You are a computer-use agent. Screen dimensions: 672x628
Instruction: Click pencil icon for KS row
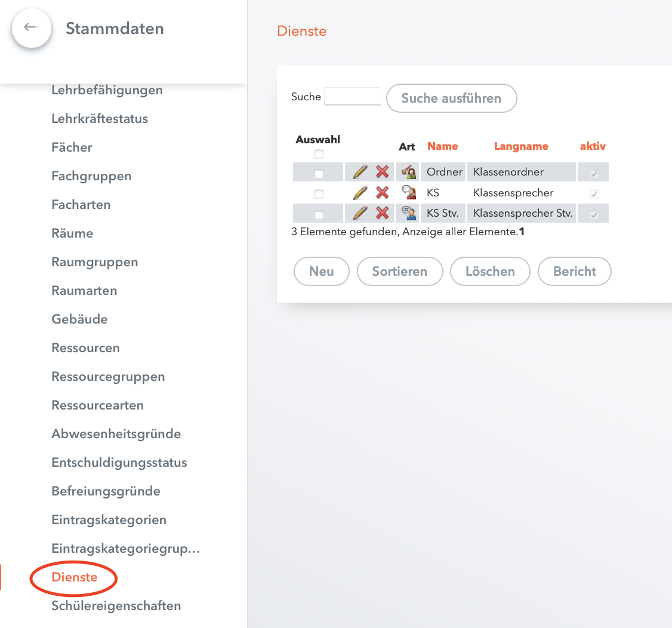[360, 192]
